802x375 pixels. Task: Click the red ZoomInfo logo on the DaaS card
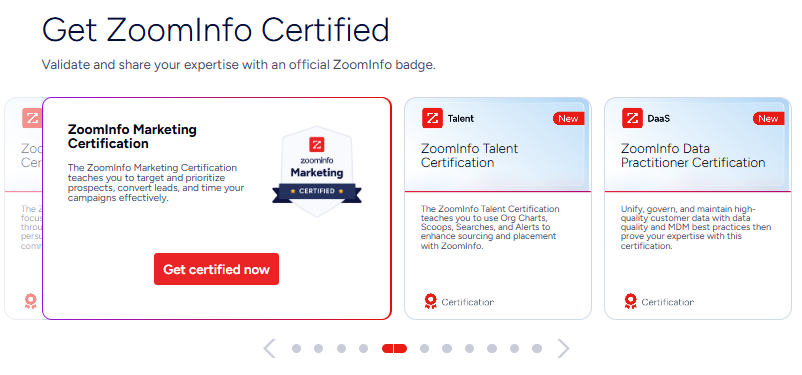(632, 118)
